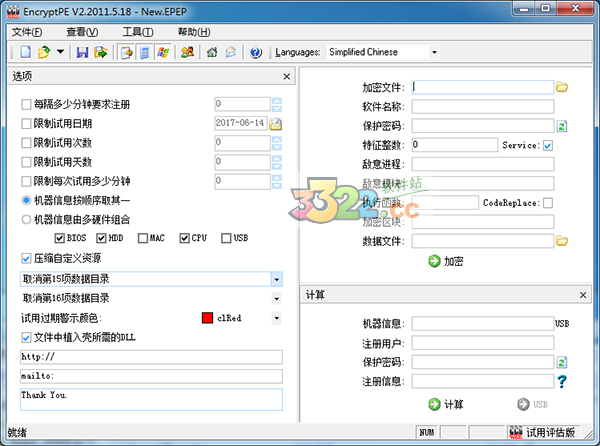600x446 pixels.
Task: Toggle 文件中植入壳所需的DLL checkbox
Action: 26,337
